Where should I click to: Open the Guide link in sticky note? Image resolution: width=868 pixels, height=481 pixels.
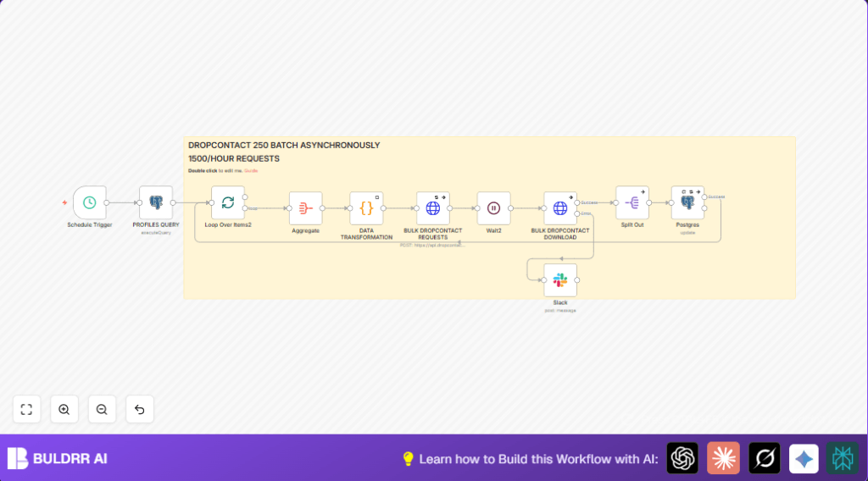(251, 171)
